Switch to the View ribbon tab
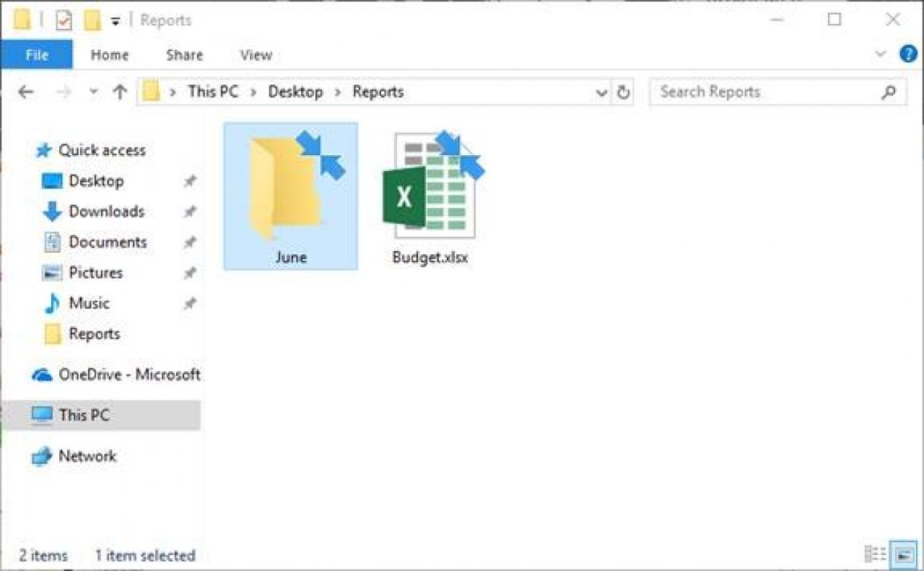Image resolution: width=924 pixels, height=571 pixels. (256, 55)
